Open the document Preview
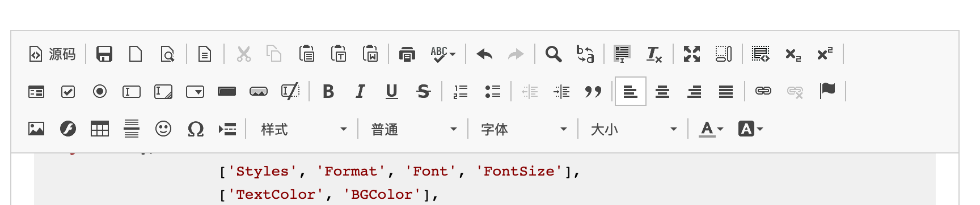Screen dimensions: 980x205 point(167,54)
